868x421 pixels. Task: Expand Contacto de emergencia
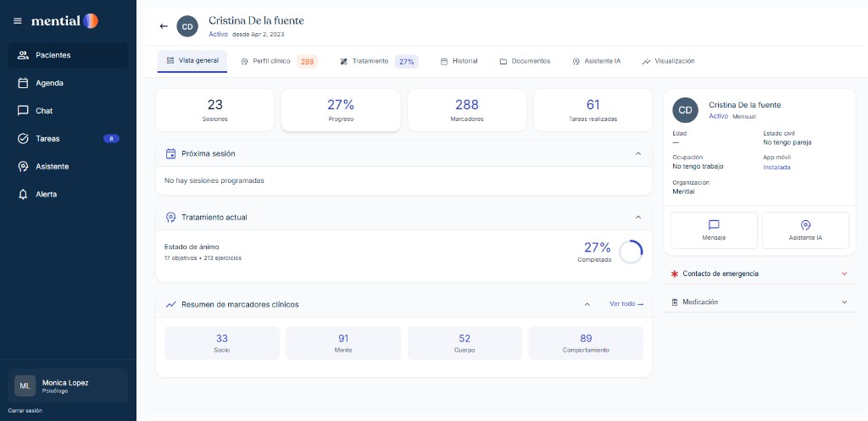(x=844, y=274)
